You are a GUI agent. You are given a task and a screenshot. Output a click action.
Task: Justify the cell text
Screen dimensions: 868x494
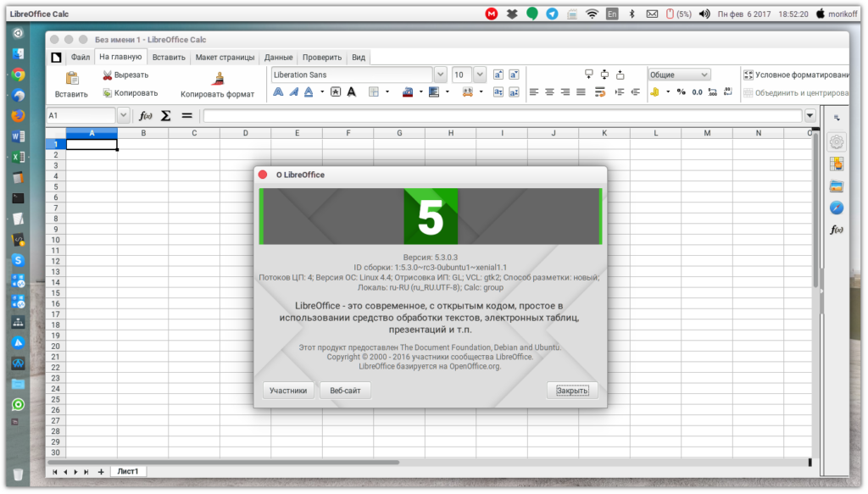581,92
